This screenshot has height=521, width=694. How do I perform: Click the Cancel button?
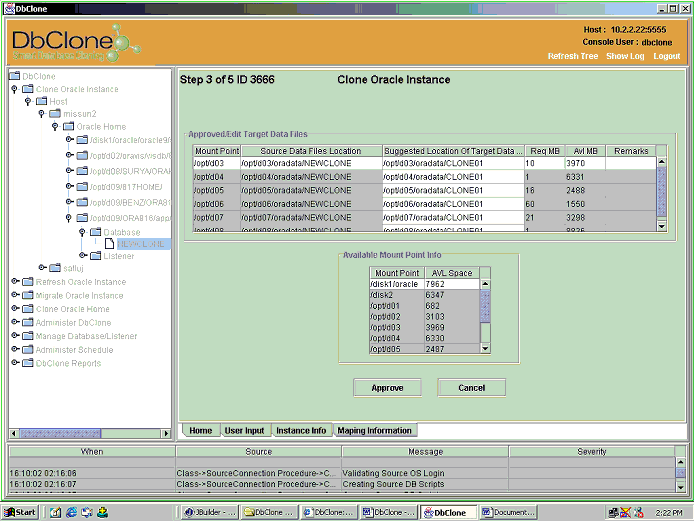[471, 388]
